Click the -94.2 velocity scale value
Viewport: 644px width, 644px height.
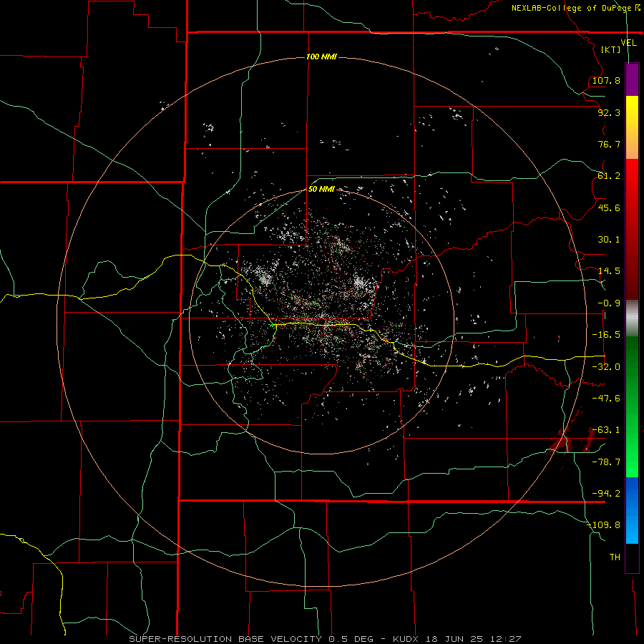click(606, 493)
